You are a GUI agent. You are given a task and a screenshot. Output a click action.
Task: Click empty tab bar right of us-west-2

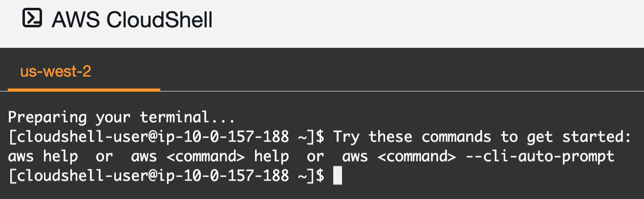click(x=391, y=72)
